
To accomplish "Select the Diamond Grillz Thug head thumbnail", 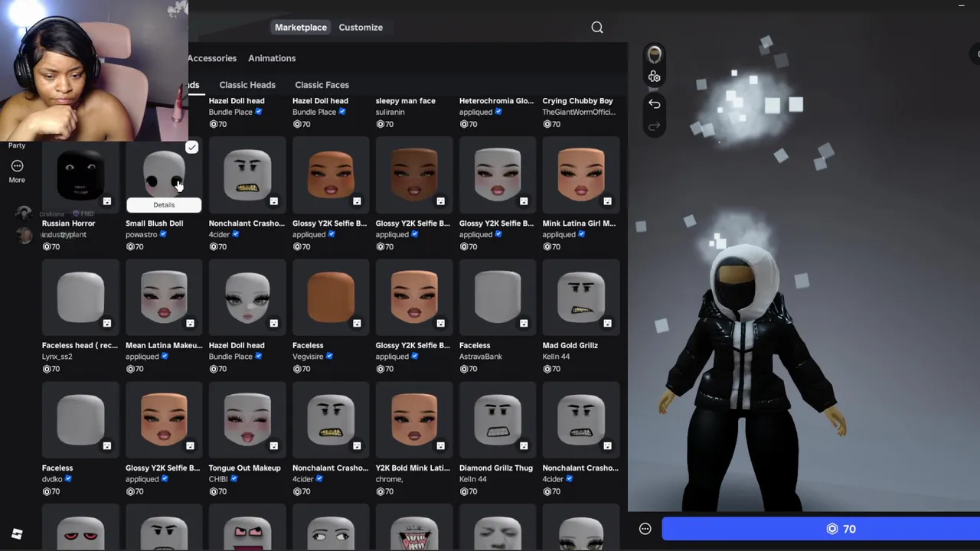I will (x=498, y=420).
